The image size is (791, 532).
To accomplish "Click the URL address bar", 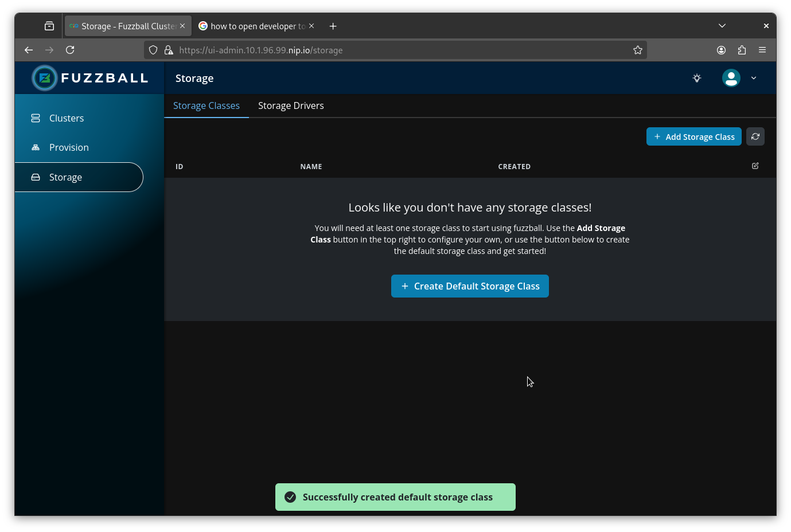I will pos(396,50).
